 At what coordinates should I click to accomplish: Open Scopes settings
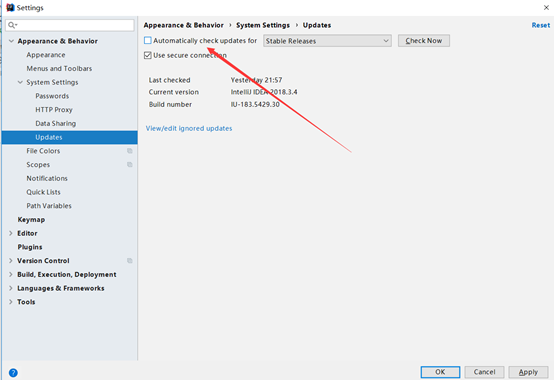point(38,165)
